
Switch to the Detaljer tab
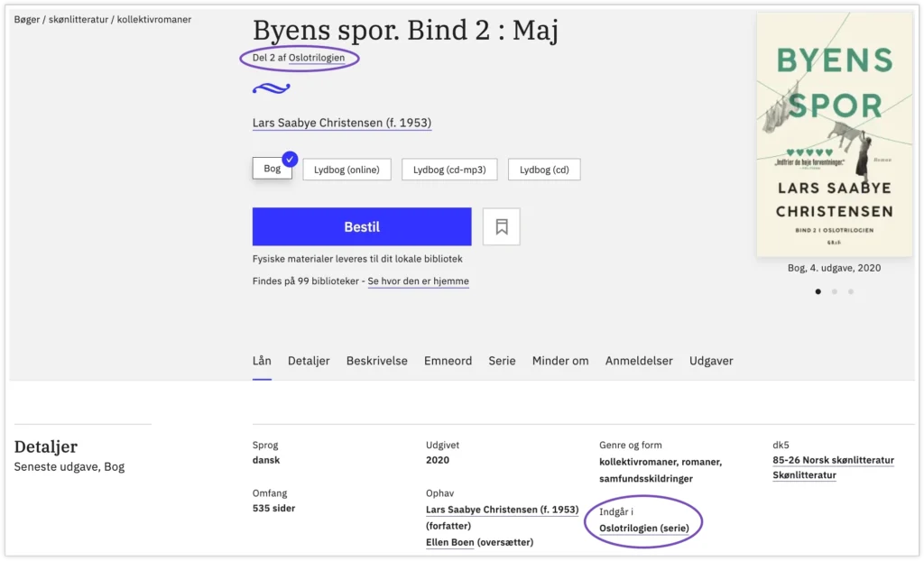(309, 361)
